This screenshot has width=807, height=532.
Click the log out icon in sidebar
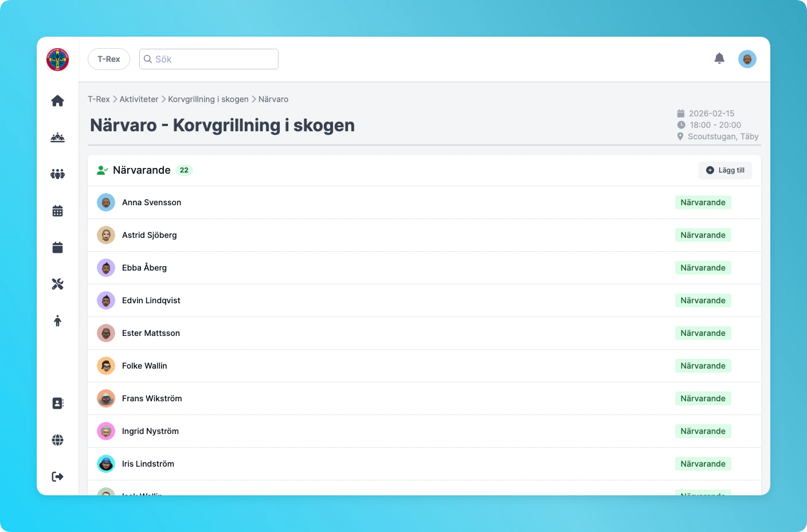pos(57,477)
